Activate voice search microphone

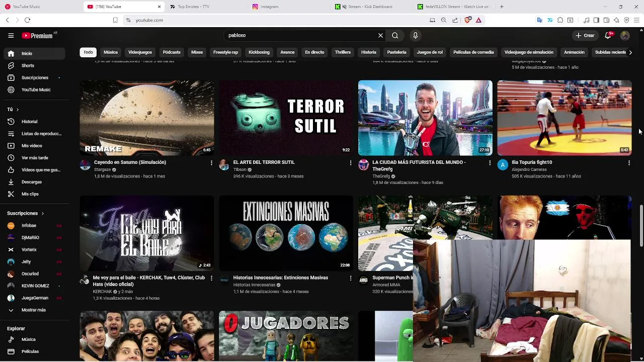point(415,35)
